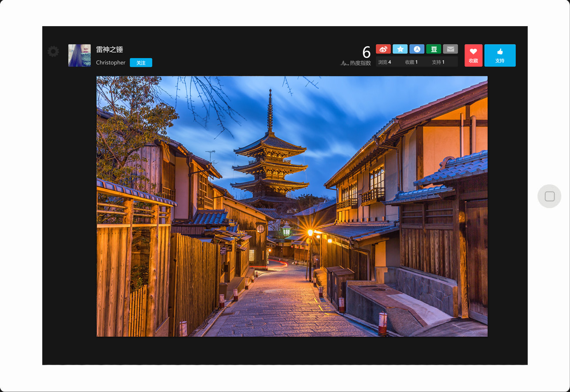Click the 支持 1 count in stats bar
Viewport: 570px width, 392px height.
point(438,62)
